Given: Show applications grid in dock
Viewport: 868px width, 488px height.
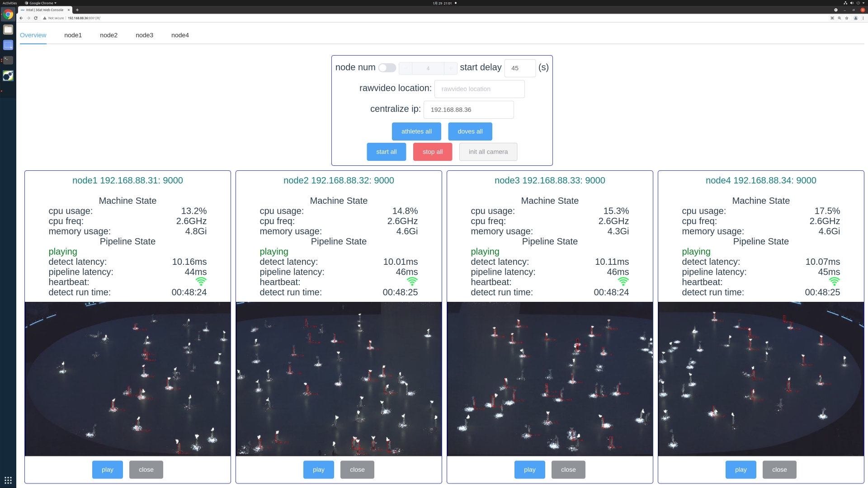Looking at the screenshot, I should click(8, 480).
